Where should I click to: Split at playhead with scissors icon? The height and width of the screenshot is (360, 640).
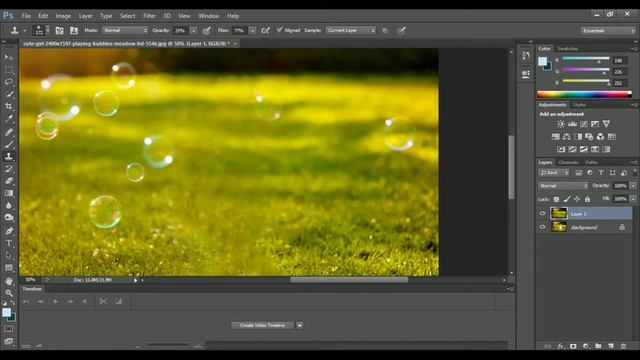[103, 301]
